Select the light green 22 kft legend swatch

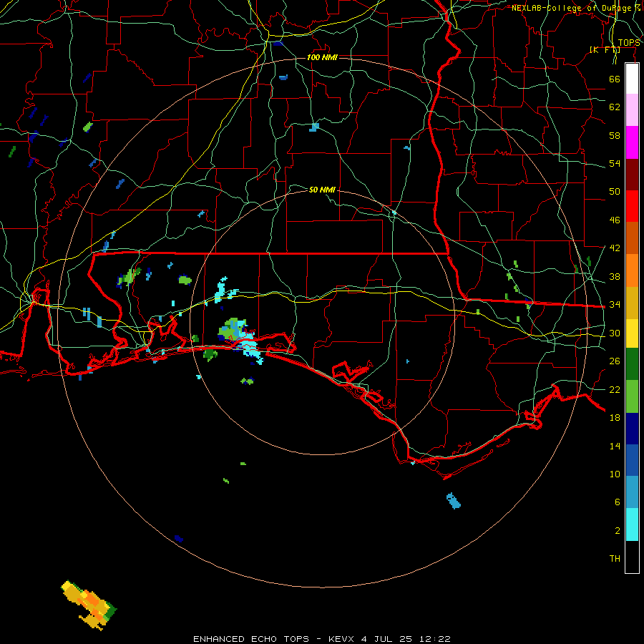(x=632, y=396)
